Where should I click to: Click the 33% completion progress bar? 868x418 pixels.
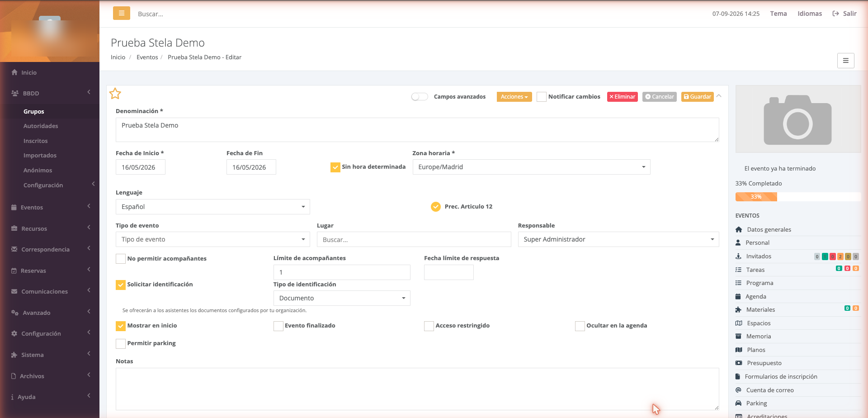798,197
